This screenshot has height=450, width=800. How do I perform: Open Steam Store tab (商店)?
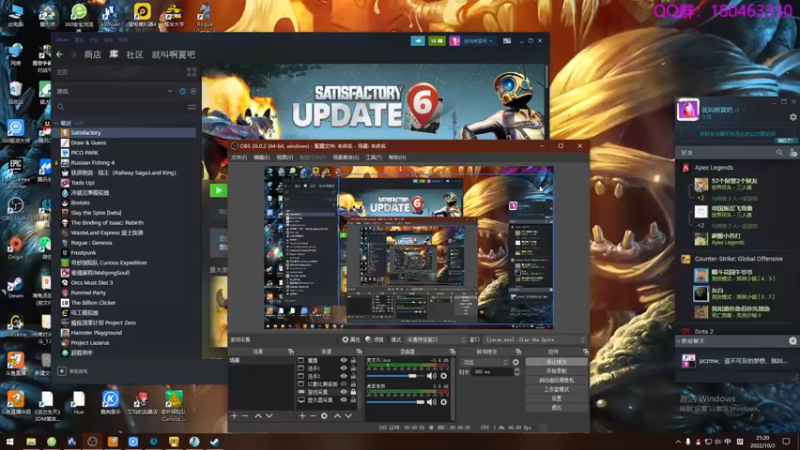pos(92,55)
